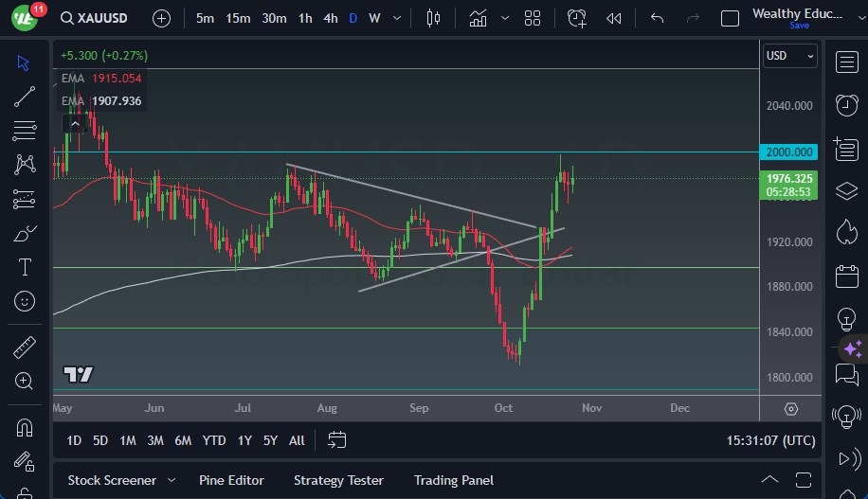Set the chart range to YTD
This screenshot has width=868, height=499.
(214, 440)
